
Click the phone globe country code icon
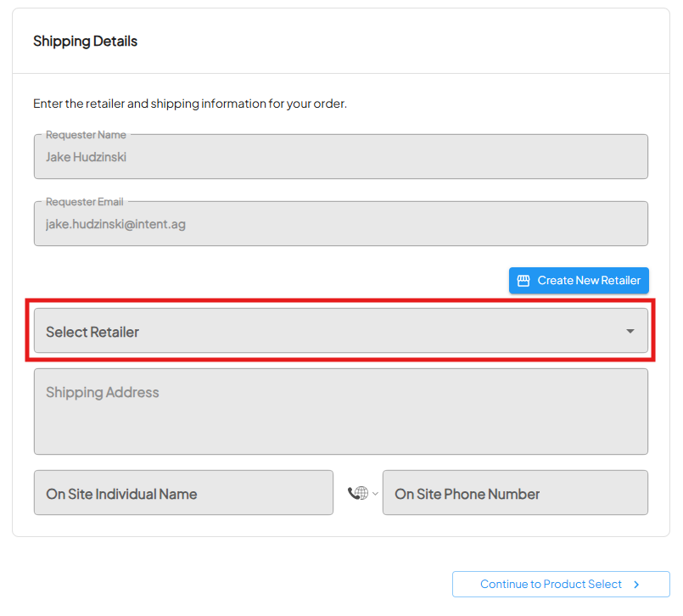coord(357,493)
